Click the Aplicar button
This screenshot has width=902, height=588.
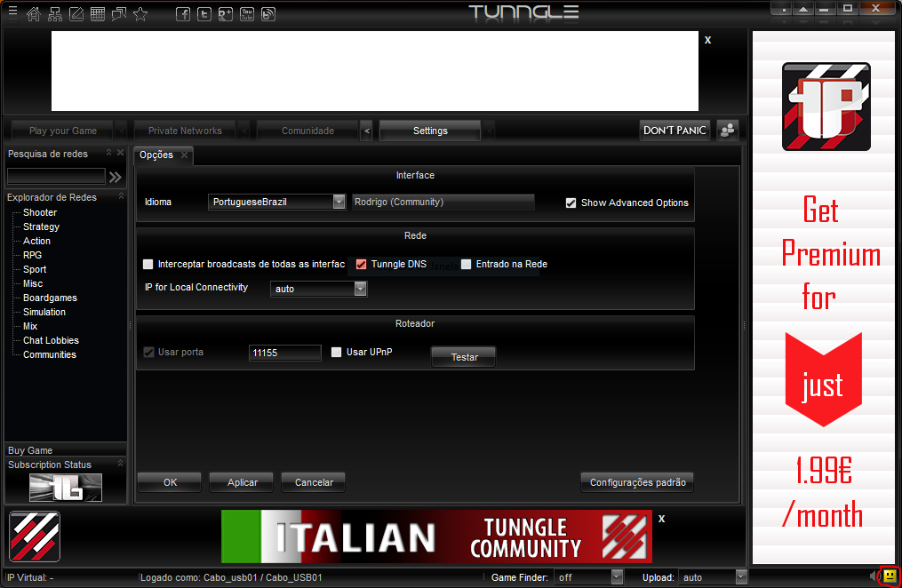click(x=243, y=482)
